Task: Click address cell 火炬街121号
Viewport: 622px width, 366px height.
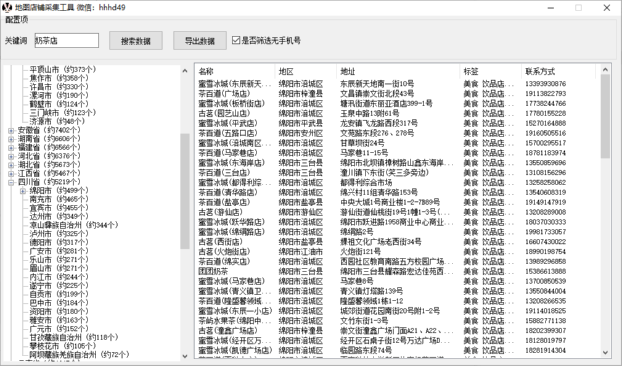Action: [360, 251]
